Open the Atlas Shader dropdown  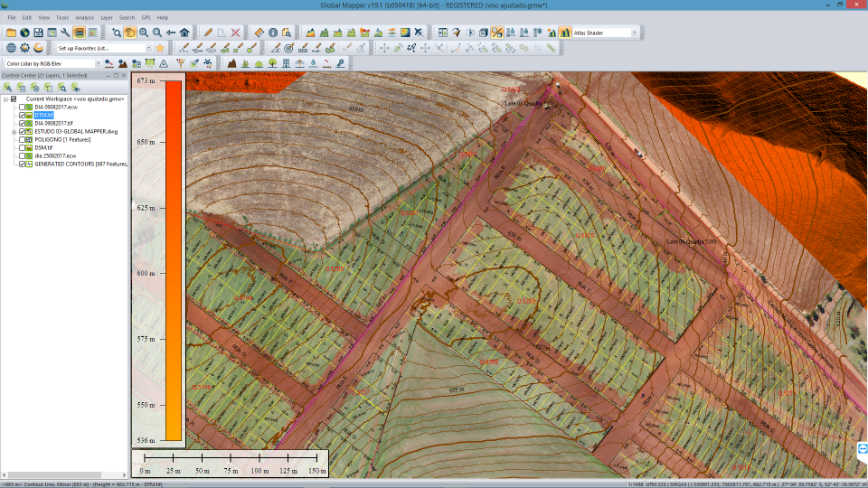[635, 33]
